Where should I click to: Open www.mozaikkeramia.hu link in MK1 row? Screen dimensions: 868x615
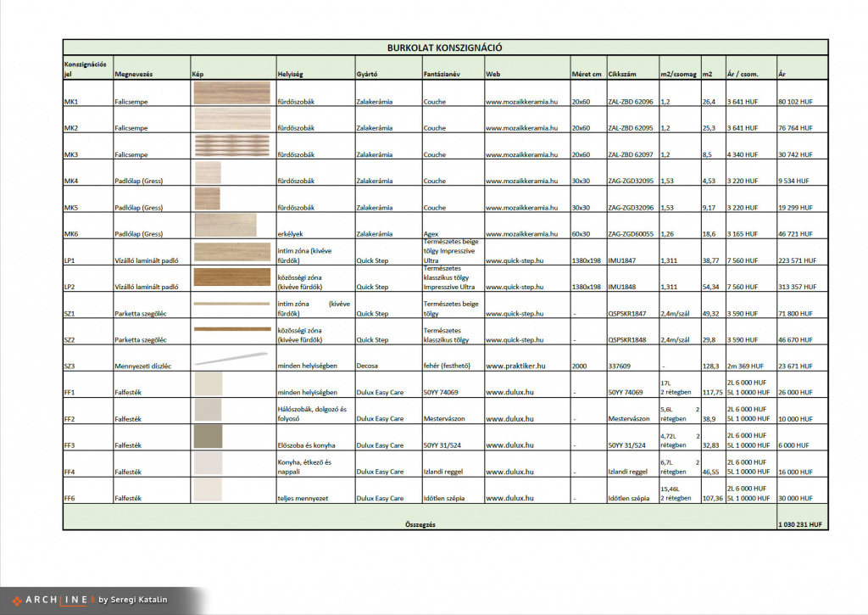(x=521, y=102)
